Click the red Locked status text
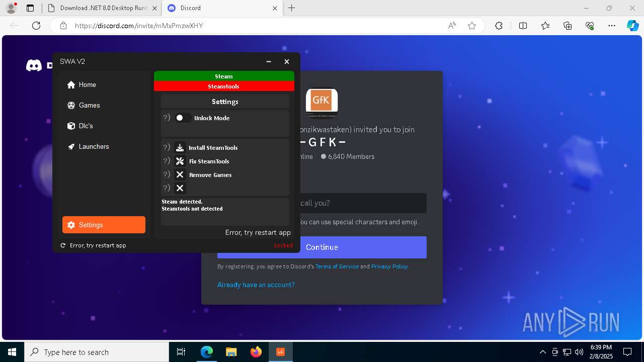 [x=283, y=245]
